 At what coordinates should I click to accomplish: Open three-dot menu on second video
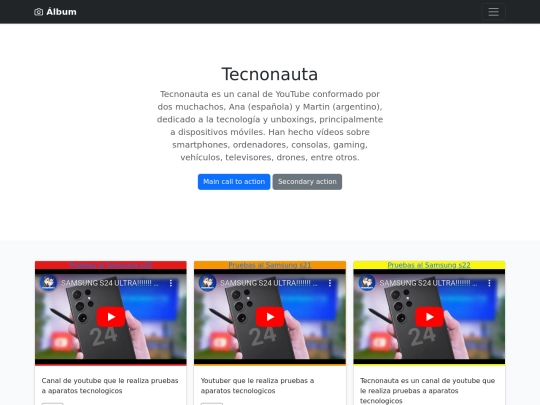[330, 283]
